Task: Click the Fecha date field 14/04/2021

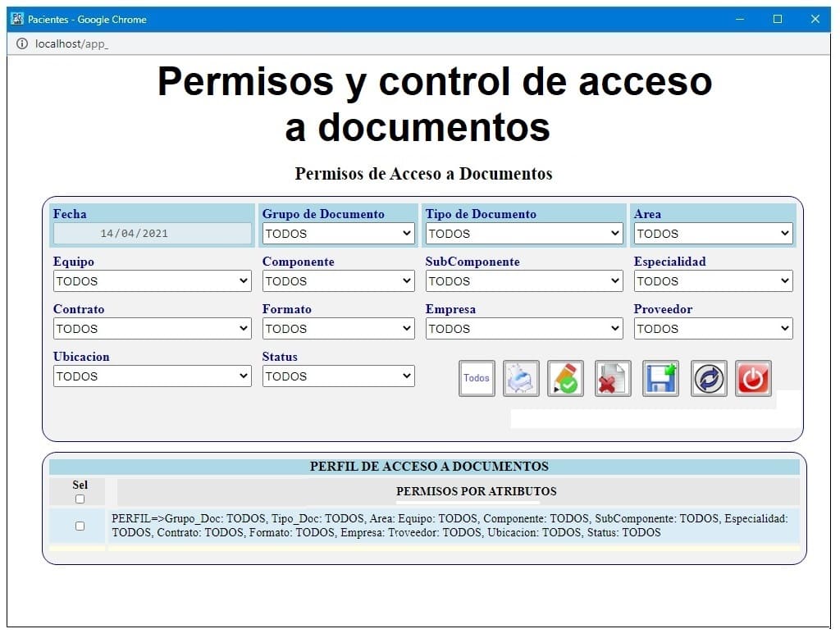Action: [x=152, y=234]
